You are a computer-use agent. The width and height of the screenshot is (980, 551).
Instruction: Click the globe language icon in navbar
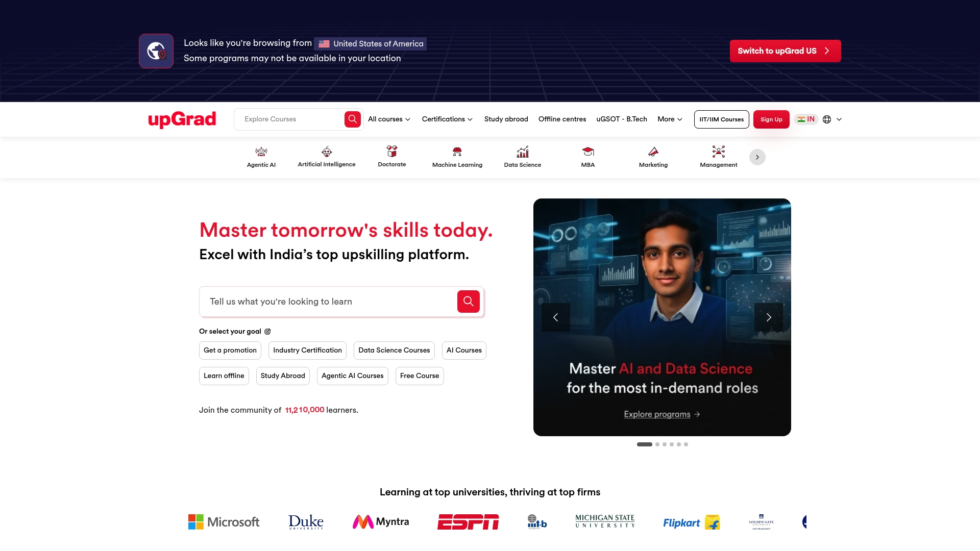(827, 119)
